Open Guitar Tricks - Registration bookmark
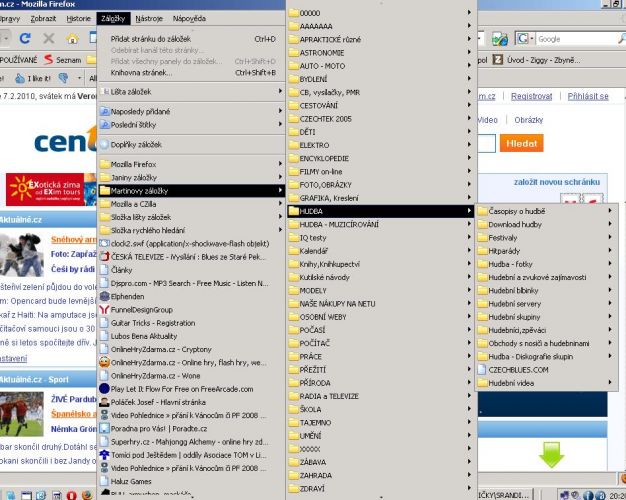 (191, 323)
